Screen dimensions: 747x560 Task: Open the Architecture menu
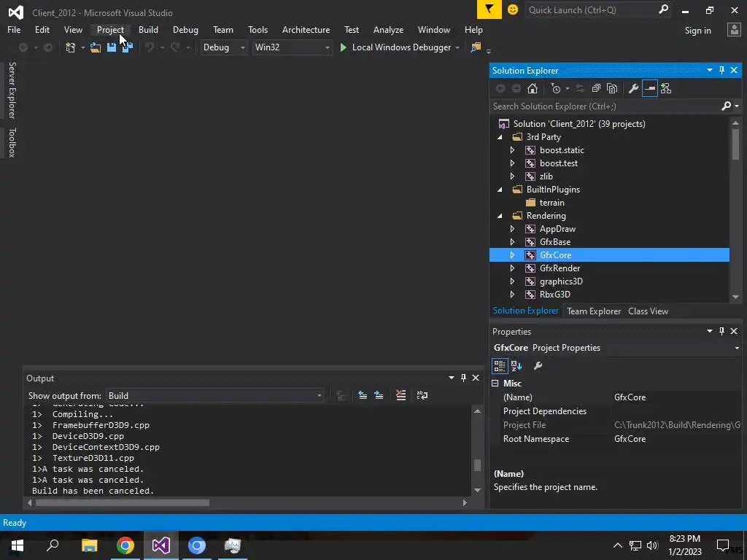tap(306, 29)
